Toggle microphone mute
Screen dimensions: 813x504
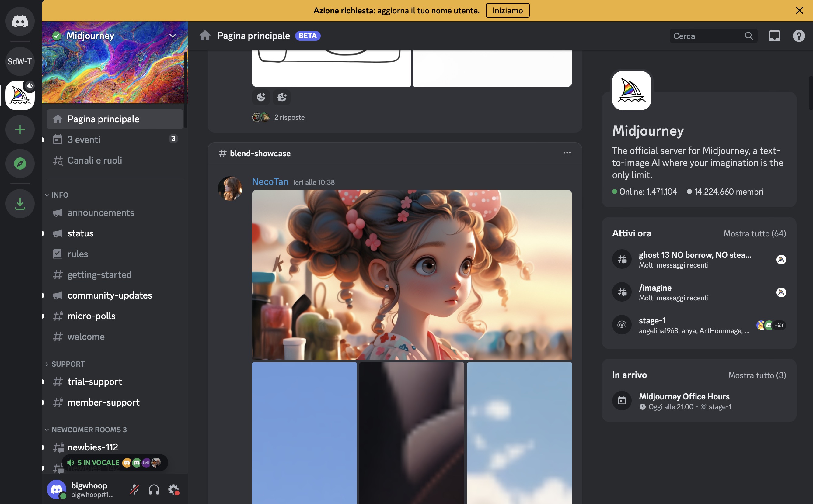click(134, 489)
